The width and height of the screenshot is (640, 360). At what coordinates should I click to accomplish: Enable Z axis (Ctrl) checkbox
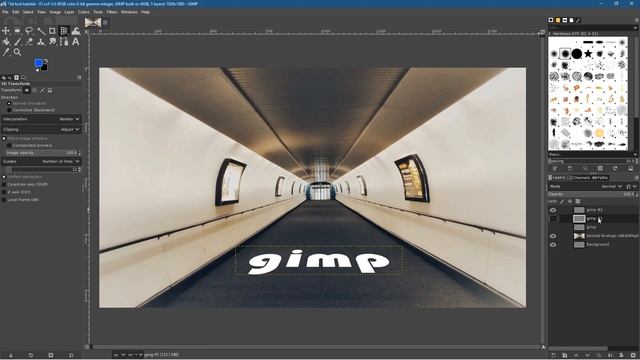click(x=4, y=192)
